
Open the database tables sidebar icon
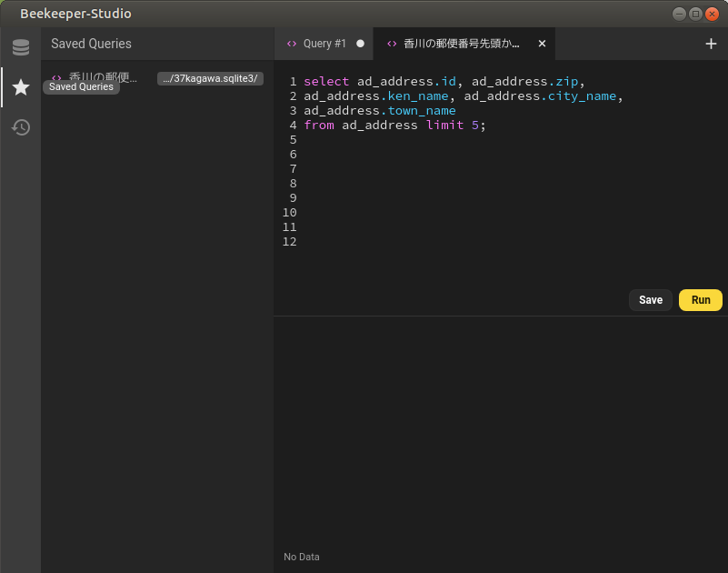click(20, 47)
